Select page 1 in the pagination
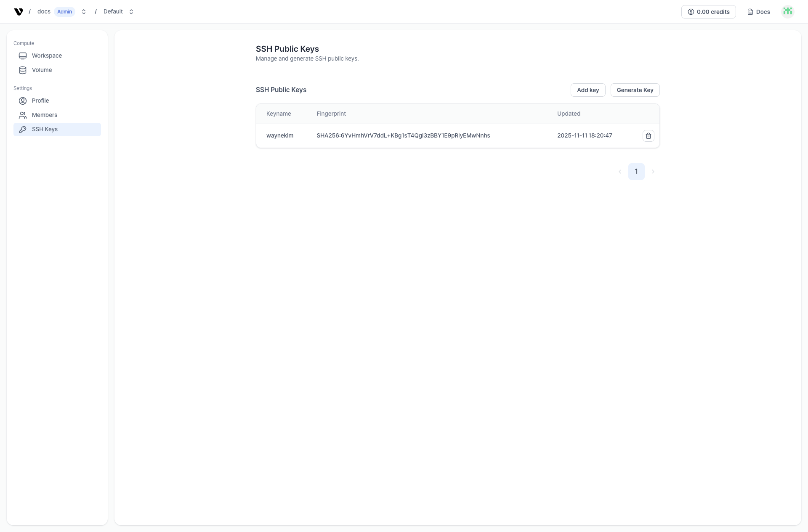Screen dimensions: 808x532 tap(636, 172)
